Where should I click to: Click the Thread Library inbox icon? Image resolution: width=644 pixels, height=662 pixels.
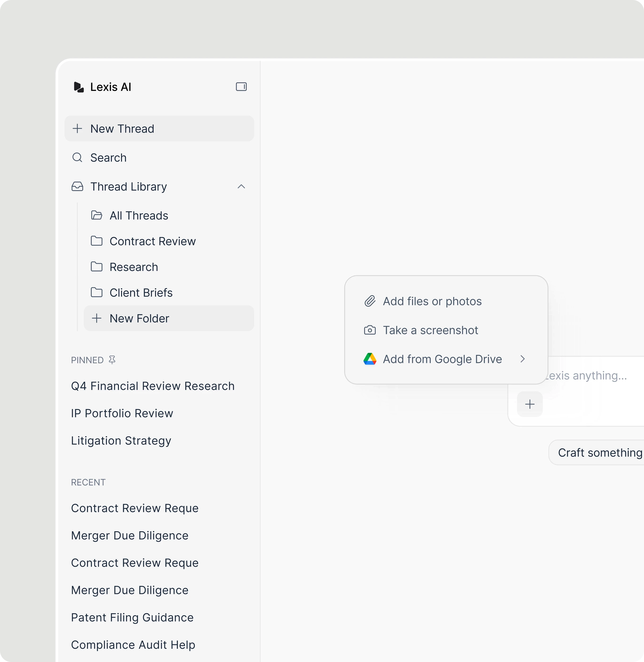pos(78,186)
